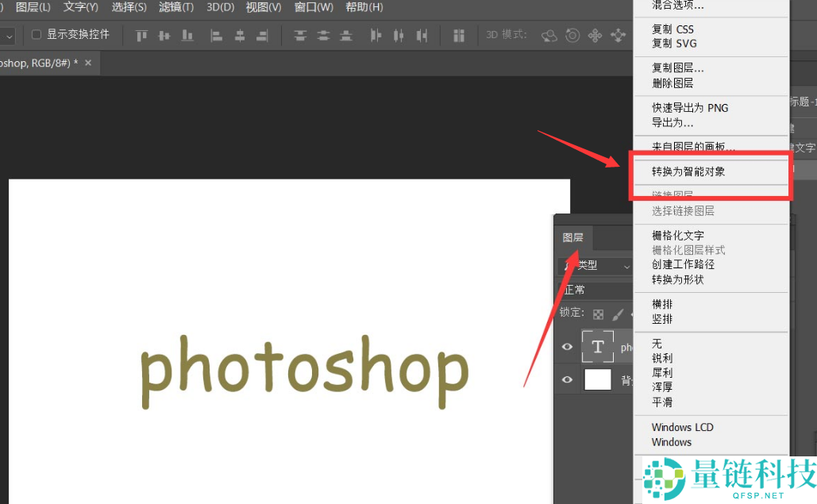The width and height of the screenshot is (817, 504).
Task: Click the align bottom edges icon
Action: (187, 36)
